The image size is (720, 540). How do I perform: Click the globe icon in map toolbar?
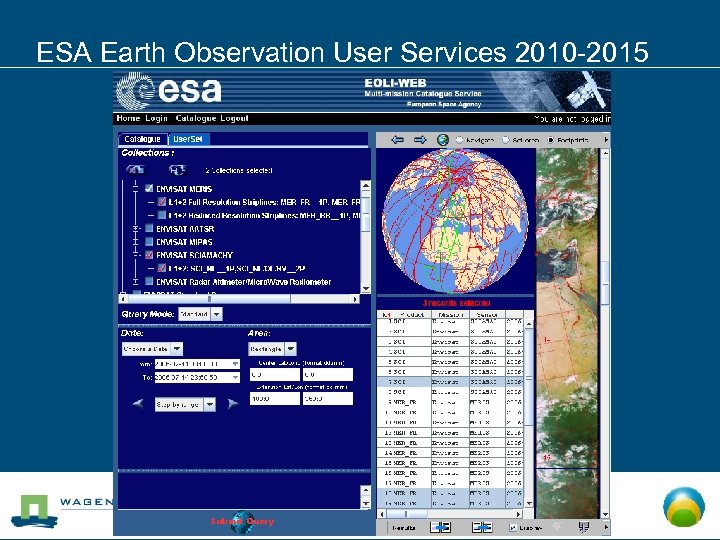click(443, 140)
